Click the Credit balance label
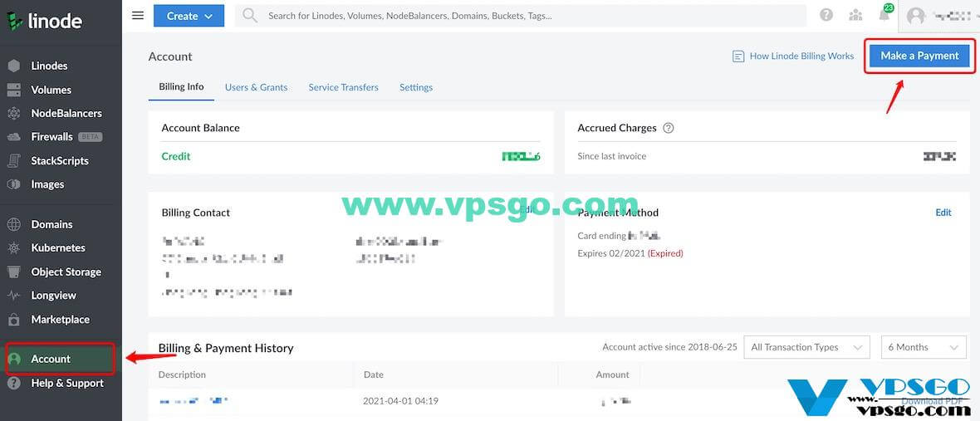 (176, 156)
